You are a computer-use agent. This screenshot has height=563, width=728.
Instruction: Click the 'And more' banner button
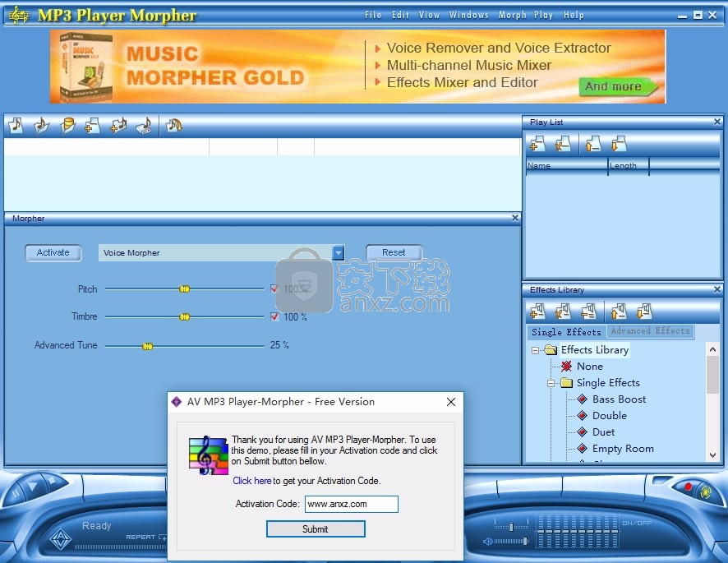pos(617,86)
